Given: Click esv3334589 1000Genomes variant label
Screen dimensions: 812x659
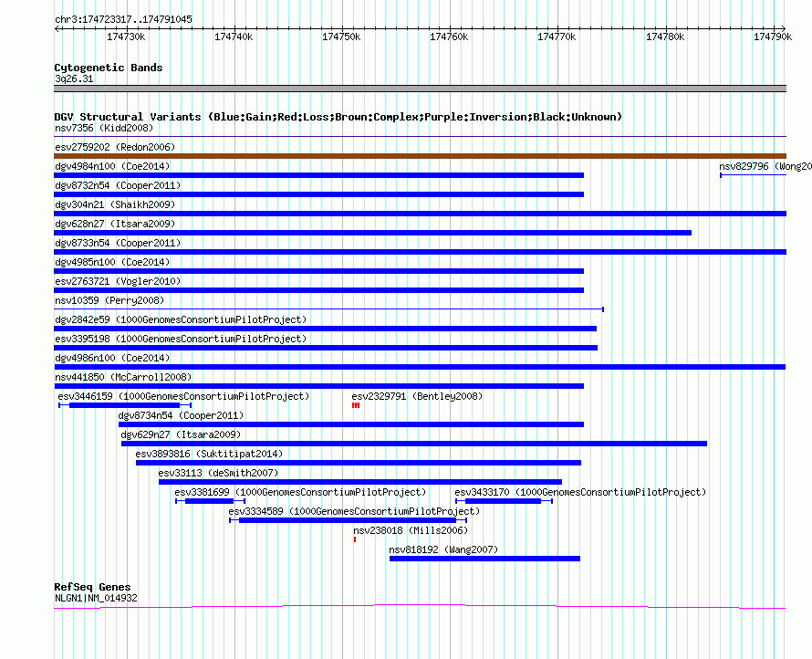Looking at the screenshot, I should pos(354,511).
